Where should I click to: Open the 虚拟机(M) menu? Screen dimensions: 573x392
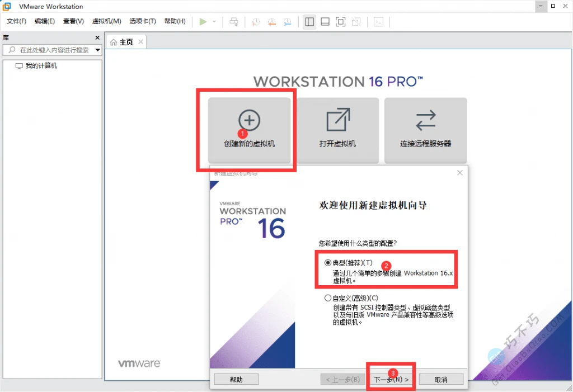[x=106, y=21]
